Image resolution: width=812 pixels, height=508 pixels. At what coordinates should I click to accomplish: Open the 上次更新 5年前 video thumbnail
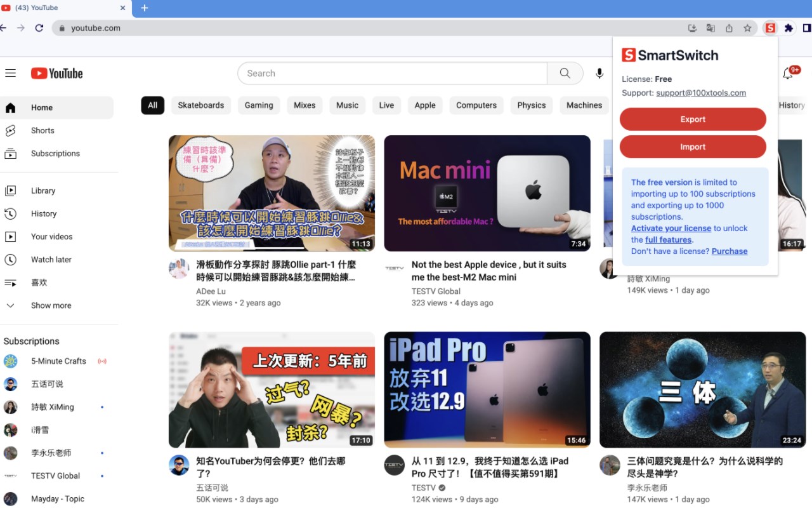pyautogui.click(x=272, y=390)
